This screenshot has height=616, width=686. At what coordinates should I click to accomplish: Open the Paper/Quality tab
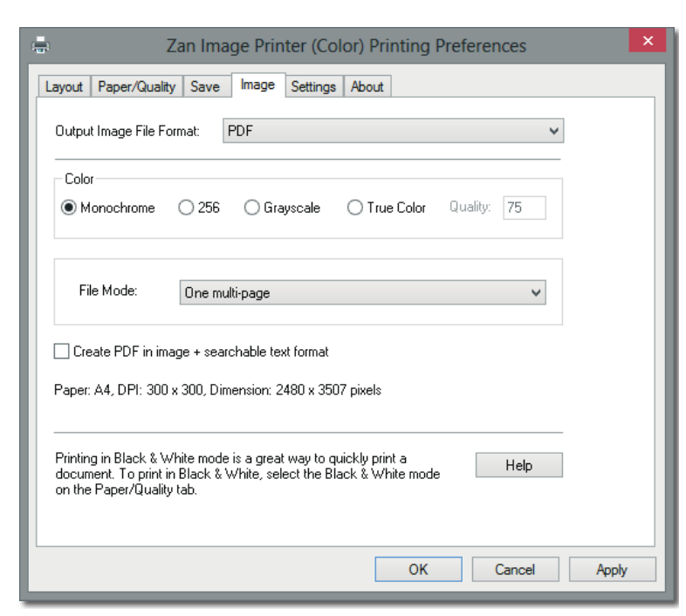(x=136, y=86)
